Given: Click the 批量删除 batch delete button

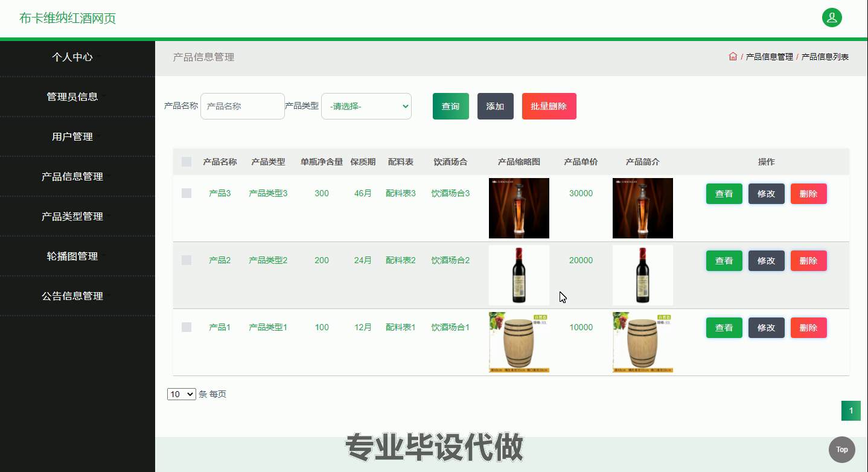Looking at the screenshot, I should [x=549, y=106].
